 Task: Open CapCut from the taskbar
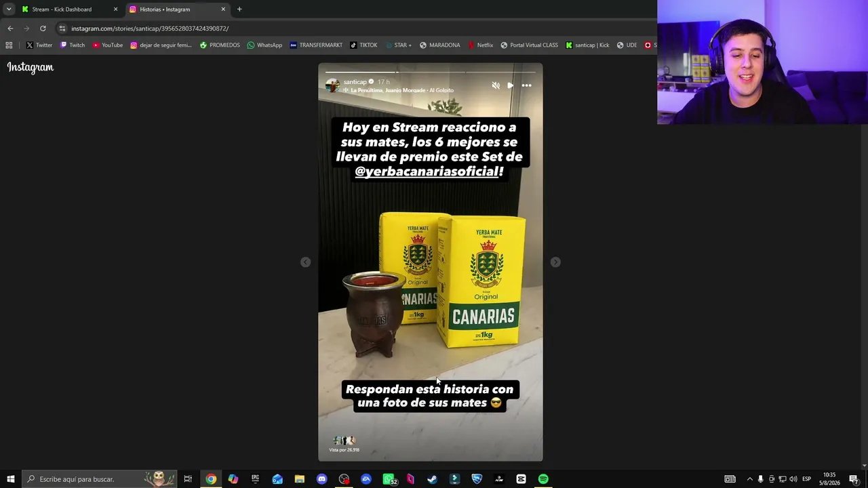click(521, 479)
